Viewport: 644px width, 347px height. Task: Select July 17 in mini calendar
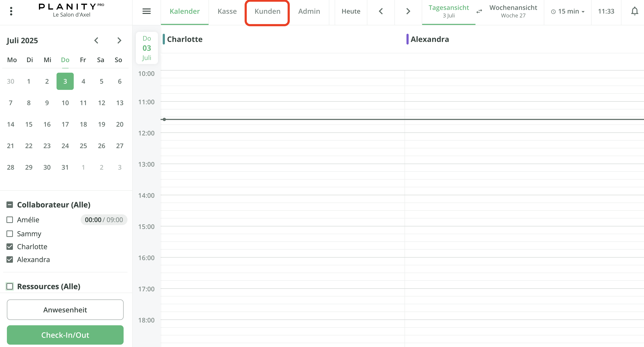(x=65, y=124)
